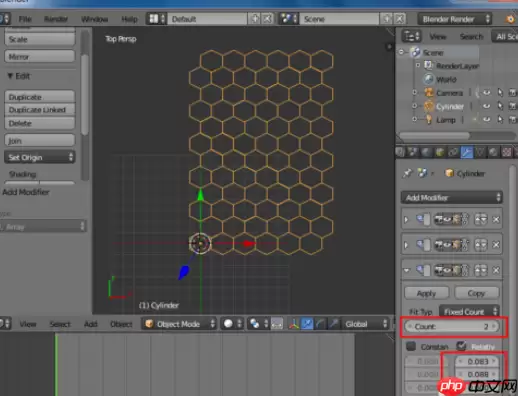Toggle the 3D manipulator widget button
518x396 pixels.
click(x=293, y=324)
